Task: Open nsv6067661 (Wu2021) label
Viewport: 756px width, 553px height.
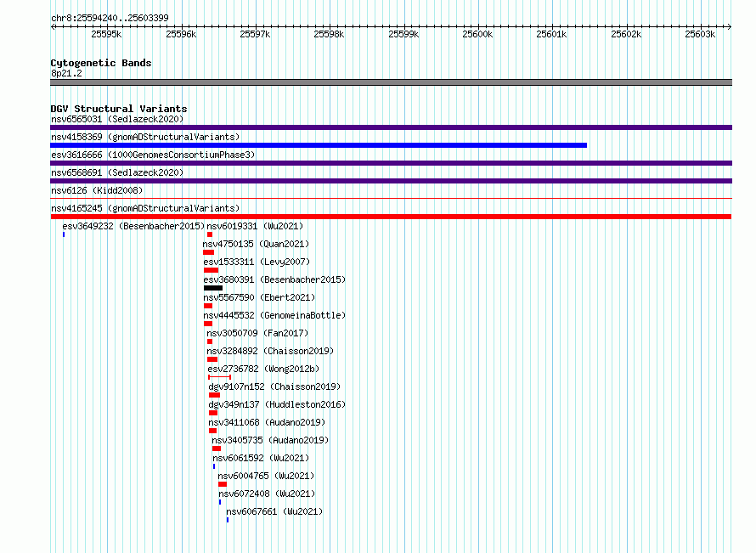Action: click(274, 511)
